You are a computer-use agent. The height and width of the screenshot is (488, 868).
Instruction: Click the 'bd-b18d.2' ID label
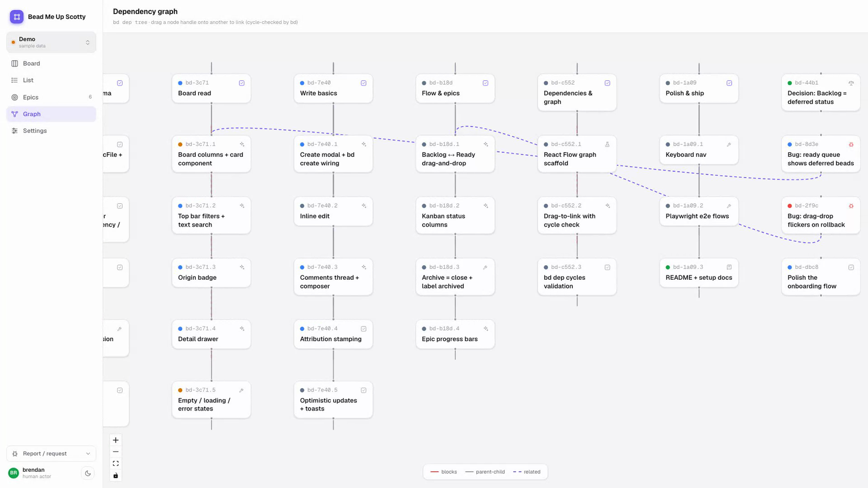(444, 206)
